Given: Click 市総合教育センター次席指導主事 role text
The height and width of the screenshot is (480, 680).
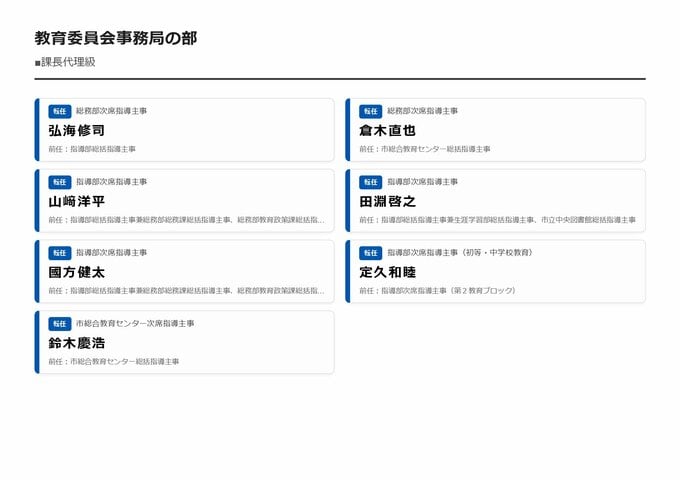Looking at the screenshot, I should click(135, 324).
